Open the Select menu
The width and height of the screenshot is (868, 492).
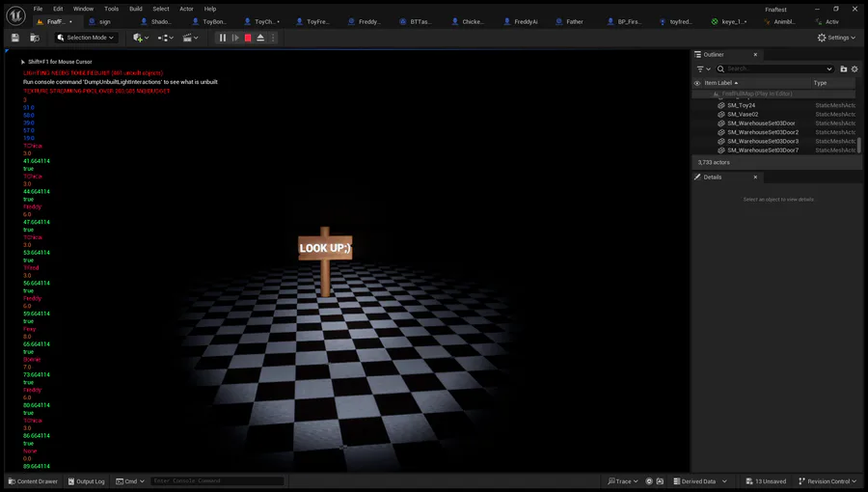coord(161,9)
